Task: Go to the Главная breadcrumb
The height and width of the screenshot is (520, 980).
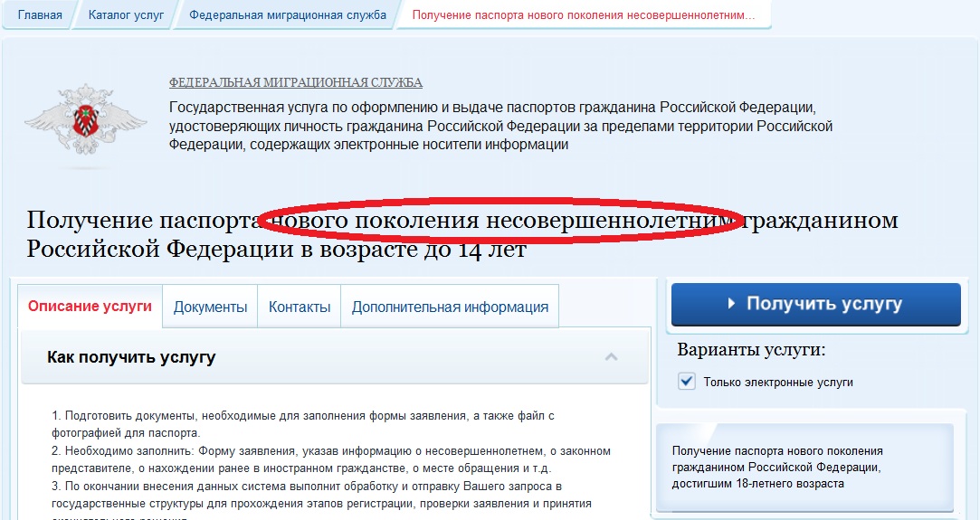Action: pyautogui.click(x=40, y=15)
